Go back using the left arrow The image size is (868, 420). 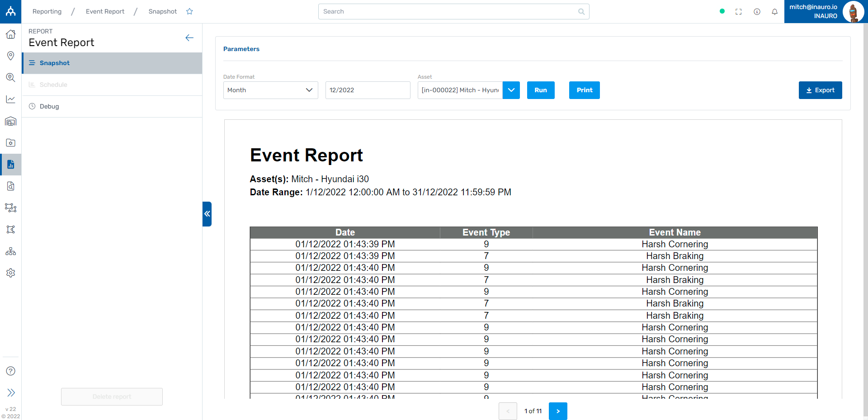coord(189,38)
